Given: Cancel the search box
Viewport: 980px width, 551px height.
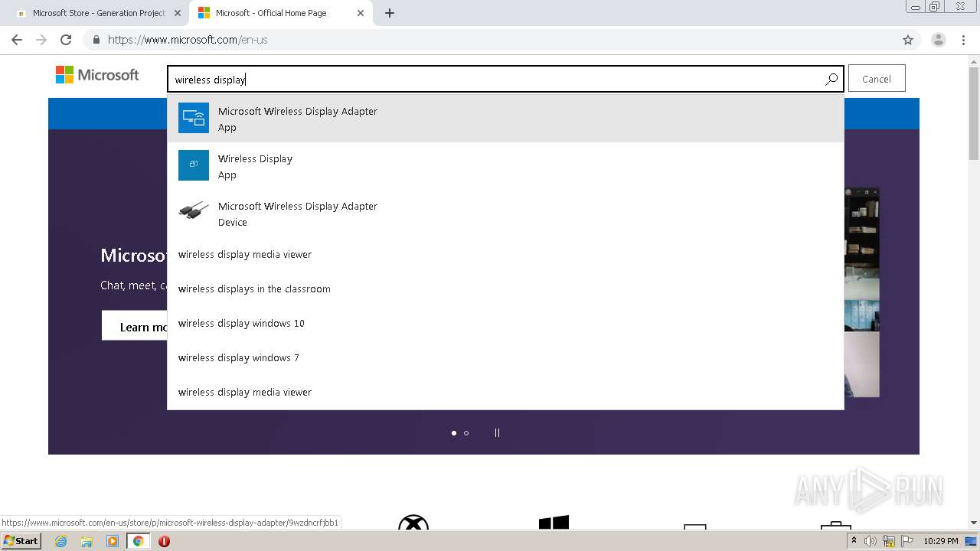Looking at the screenshot, I should pyautogui.click(x=877, y=79).
